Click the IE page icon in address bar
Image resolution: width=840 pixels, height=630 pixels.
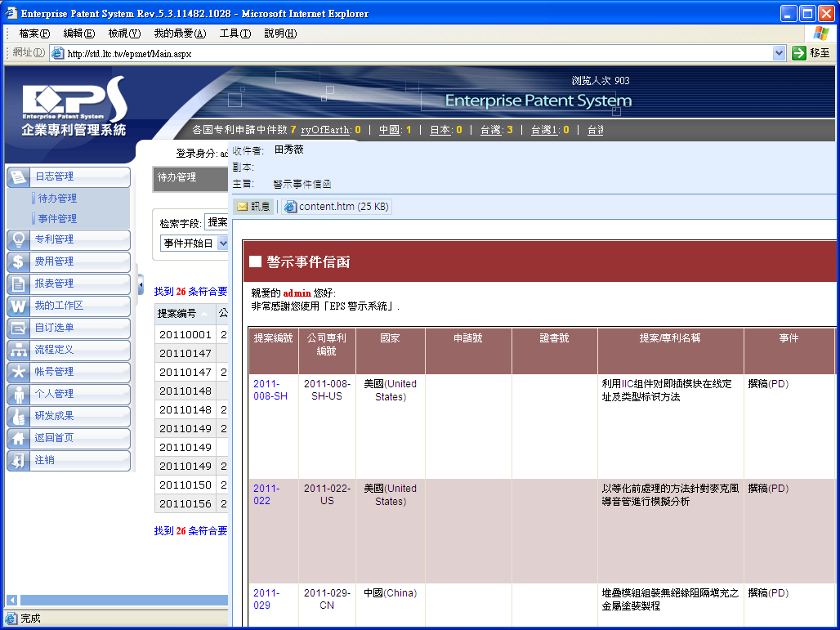point(58,54)
